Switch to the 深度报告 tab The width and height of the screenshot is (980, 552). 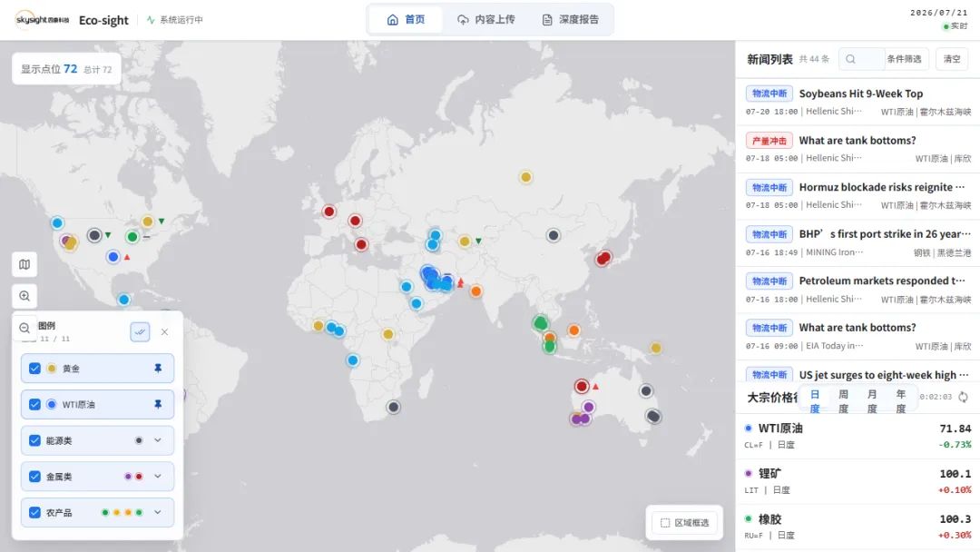click(570, 19)
